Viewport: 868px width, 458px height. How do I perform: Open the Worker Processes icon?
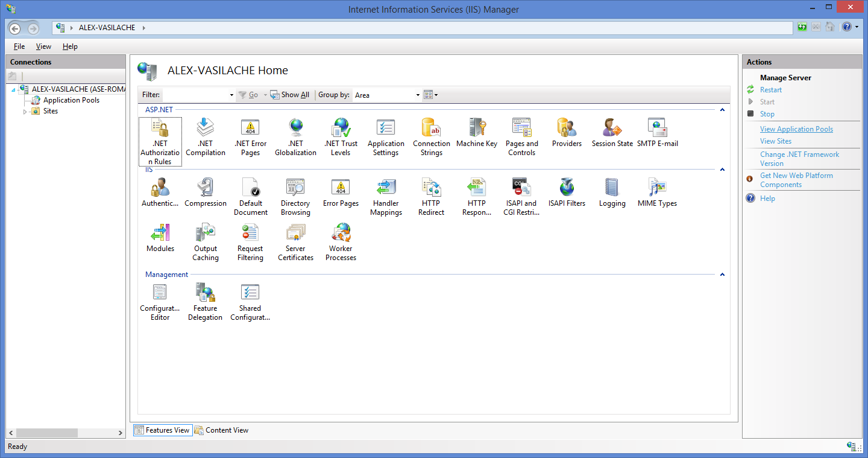pos(341,233)
